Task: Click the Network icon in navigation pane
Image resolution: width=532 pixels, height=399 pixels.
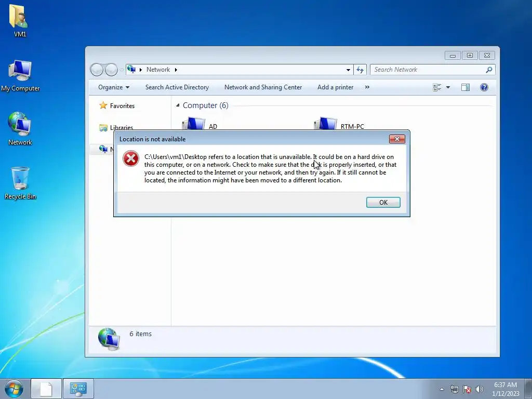Action: (x=103, y=149)
